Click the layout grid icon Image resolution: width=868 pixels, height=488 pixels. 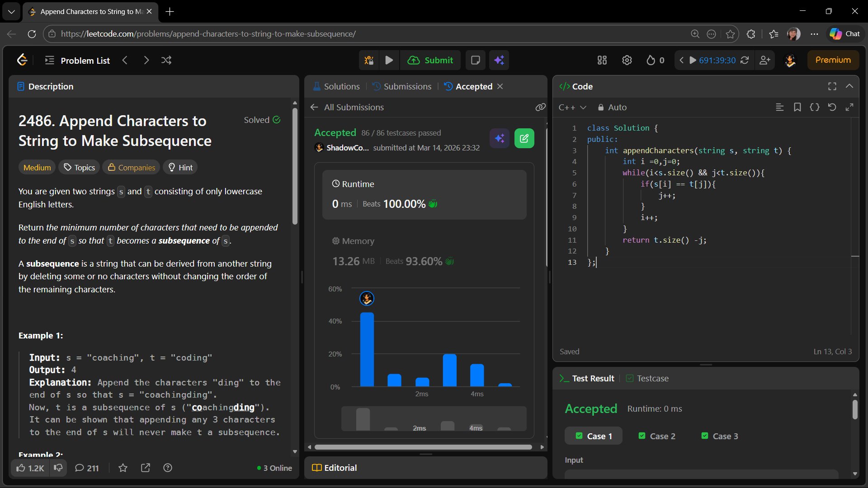click(602, 60)
